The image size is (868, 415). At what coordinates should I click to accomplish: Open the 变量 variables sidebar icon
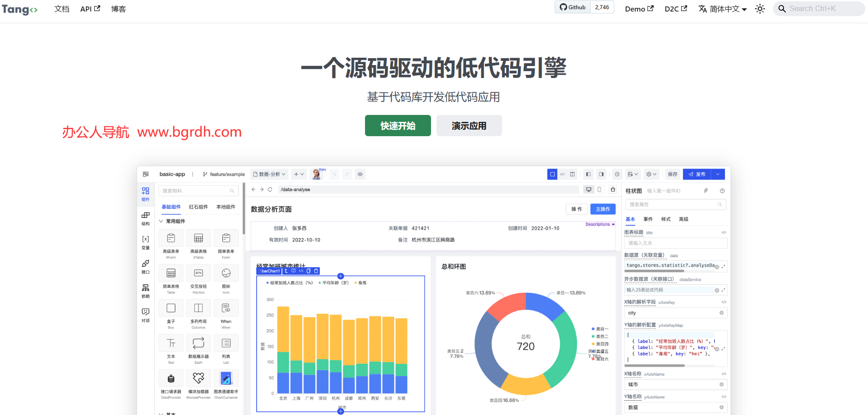[x=145, y=242]
